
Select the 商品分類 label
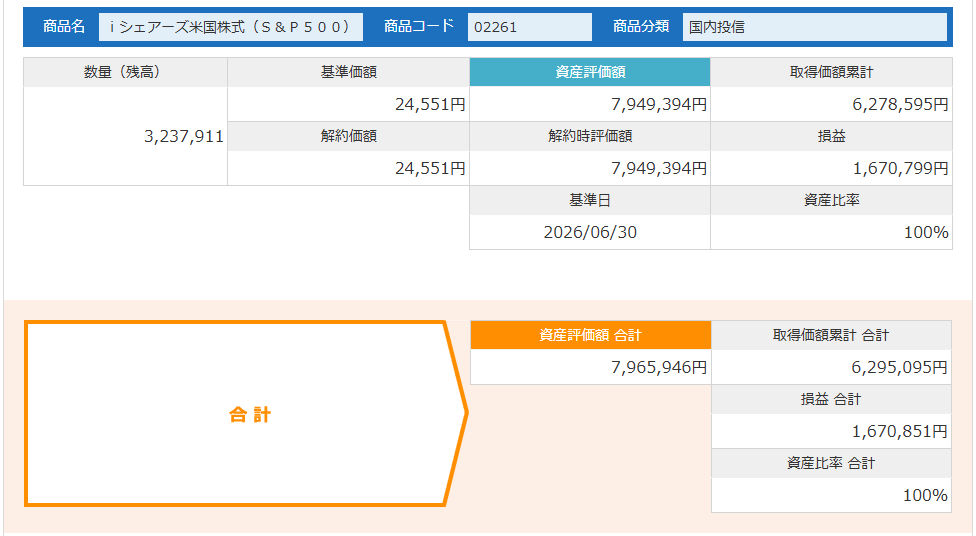tap(641, 26)
